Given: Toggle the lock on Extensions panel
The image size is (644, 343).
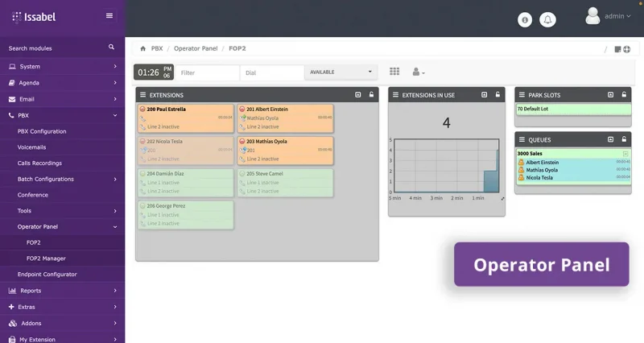Looking at the screenshot, I should point(371,95).
